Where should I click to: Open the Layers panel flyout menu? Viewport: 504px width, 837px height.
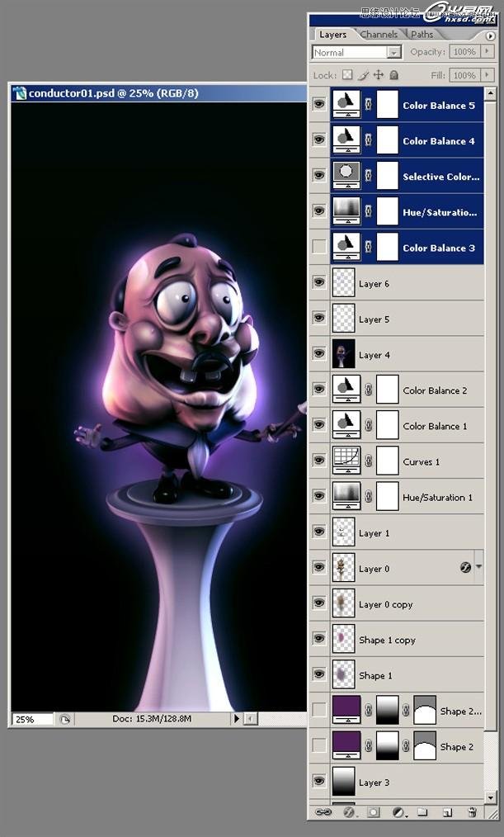(x=490, y=36)
